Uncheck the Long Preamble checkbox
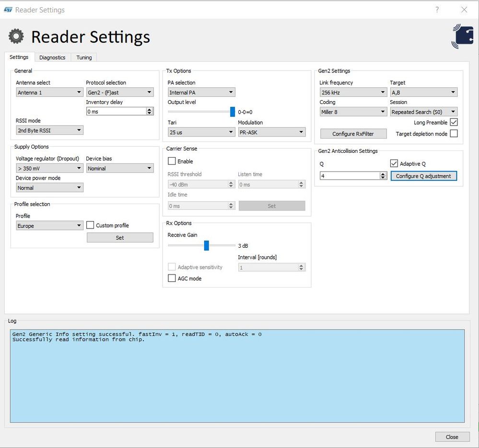The image size is (479, 448). tap(454, 122)
